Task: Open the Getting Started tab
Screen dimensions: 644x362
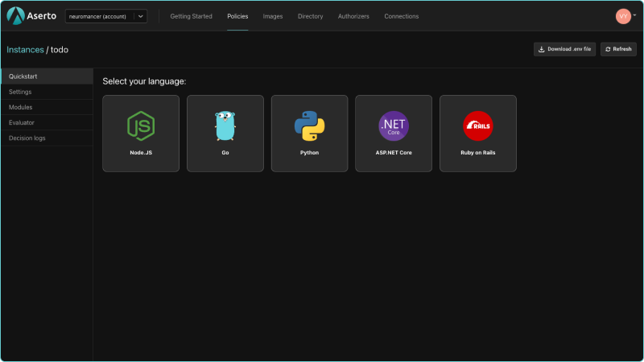Action: tap(191, 16)
